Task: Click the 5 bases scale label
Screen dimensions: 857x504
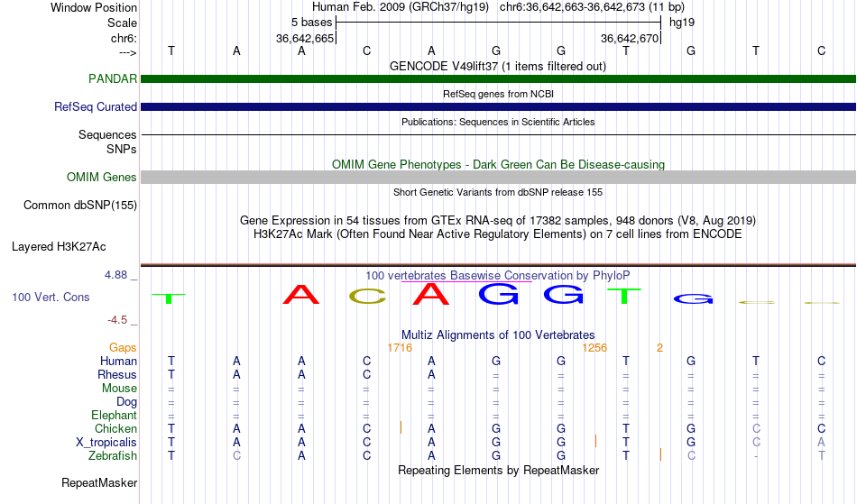Action: tap(311, 23)
